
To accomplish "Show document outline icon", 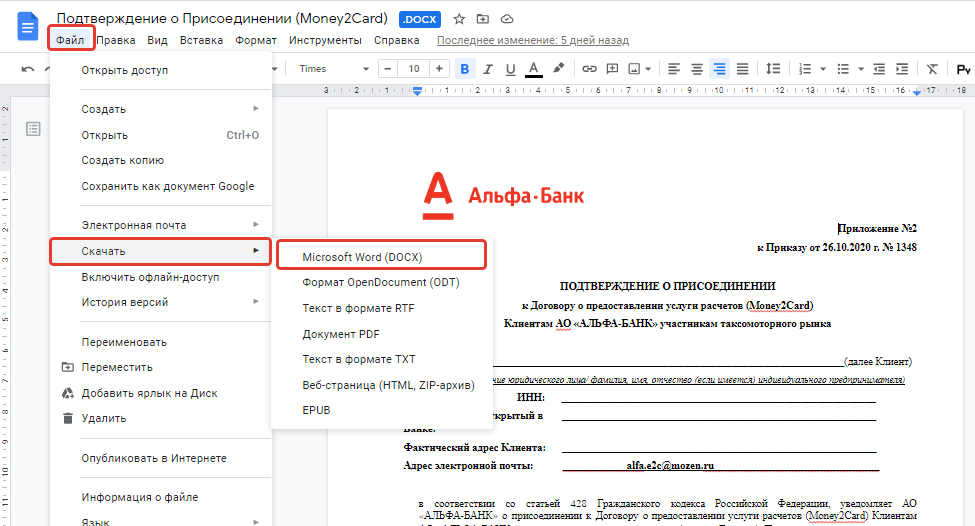I will (x=33, y=129).
